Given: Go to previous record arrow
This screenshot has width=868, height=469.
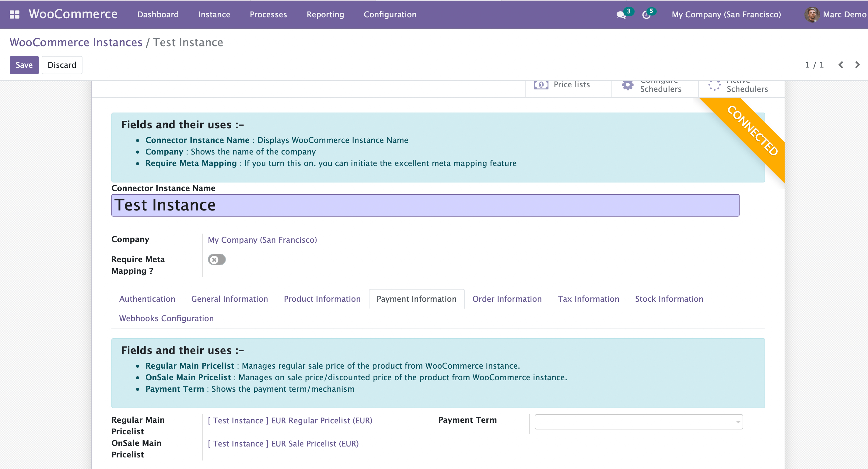Looking at the screenshot, I should pos(841,65).
